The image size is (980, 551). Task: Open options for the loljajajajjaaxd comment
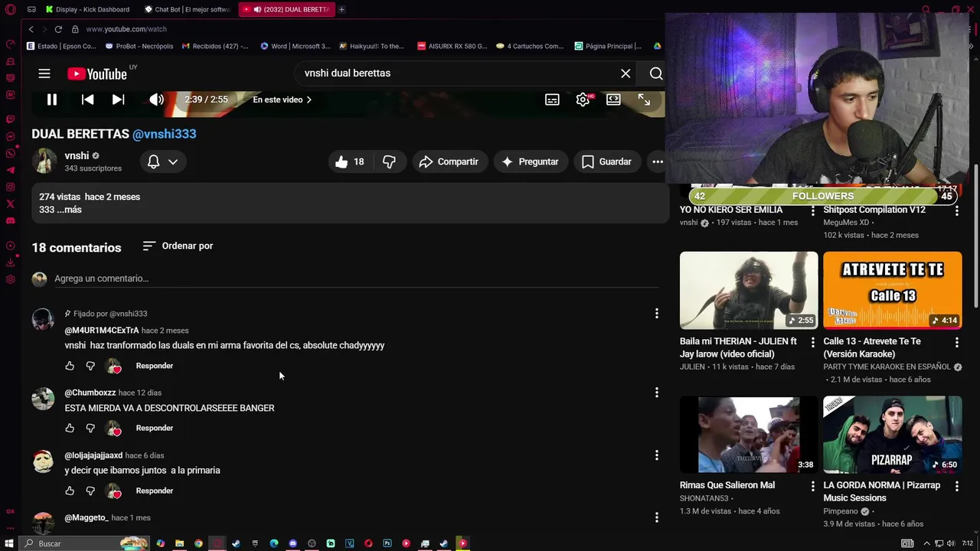point(656,455)
